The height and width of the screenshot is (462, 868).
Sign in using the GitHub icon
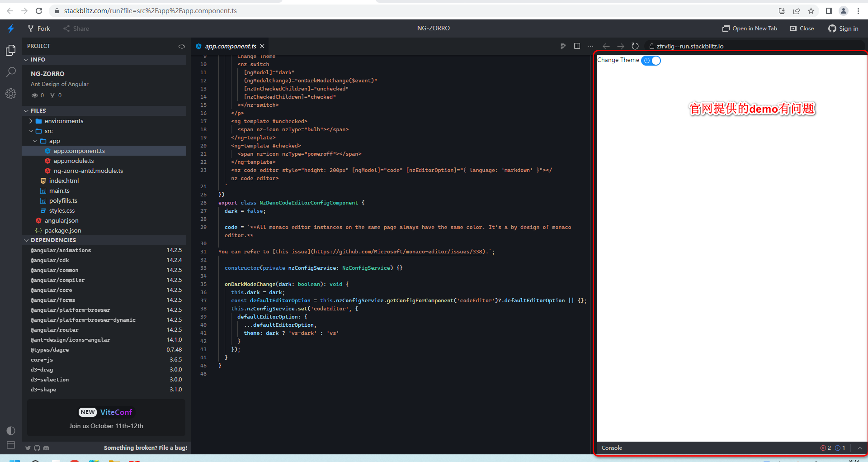(832, 28)
